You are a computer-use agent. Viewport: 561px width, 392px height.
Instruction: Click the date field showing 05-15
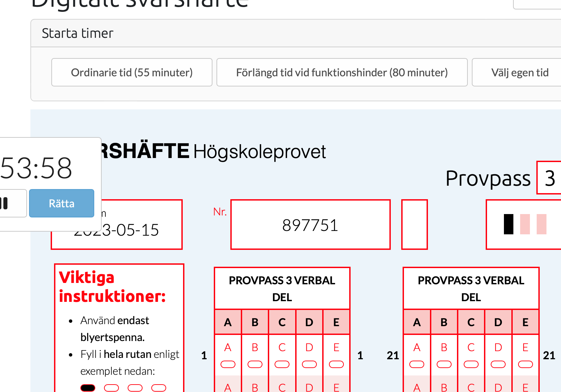[x=117, y=225]
